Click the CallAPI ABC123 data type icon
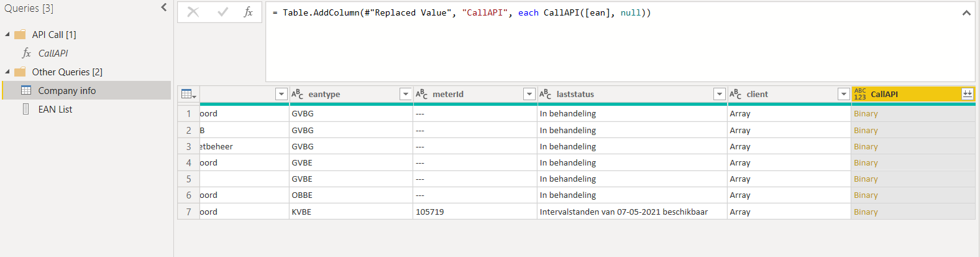The height and width of the screenshot is (257, 980). tap(860, 94)
